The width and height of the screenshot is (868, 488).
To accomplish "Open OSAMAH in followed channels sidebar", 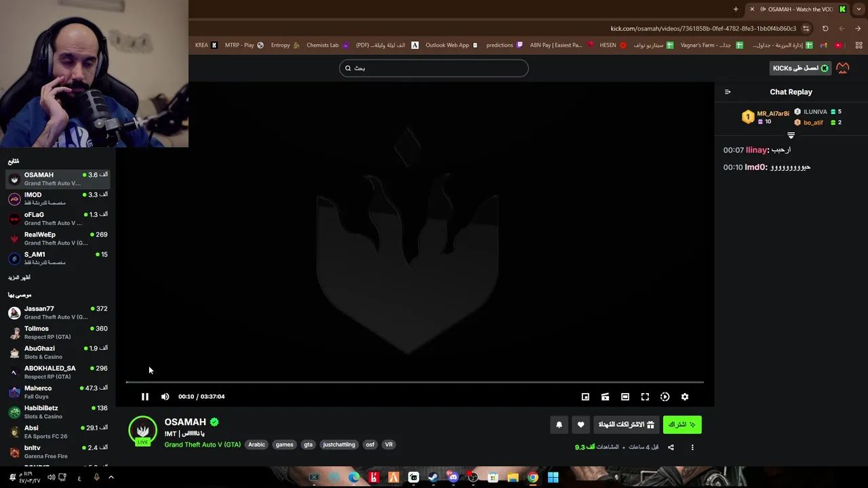I will (x=58, y=179).
